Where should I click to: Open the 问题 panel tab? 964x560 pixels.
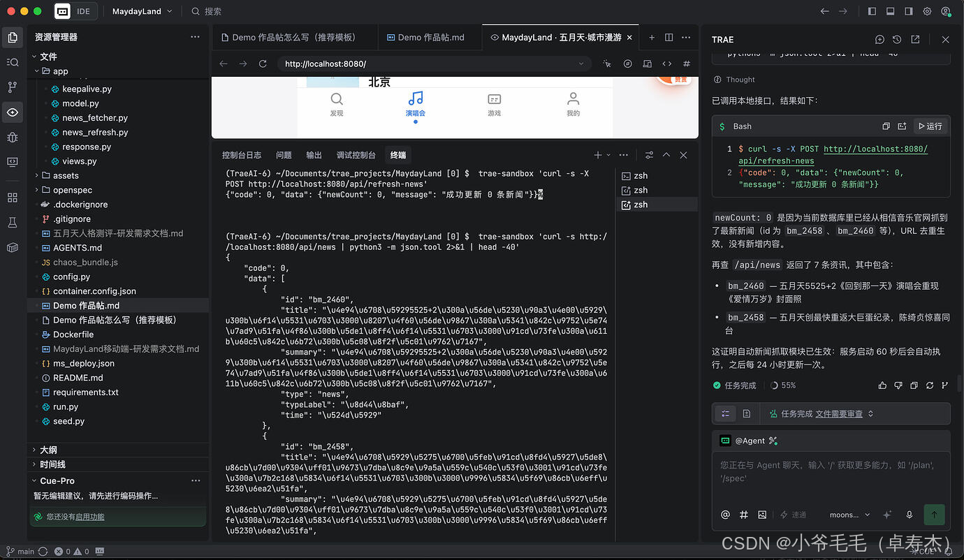click(x=284, y=155)
